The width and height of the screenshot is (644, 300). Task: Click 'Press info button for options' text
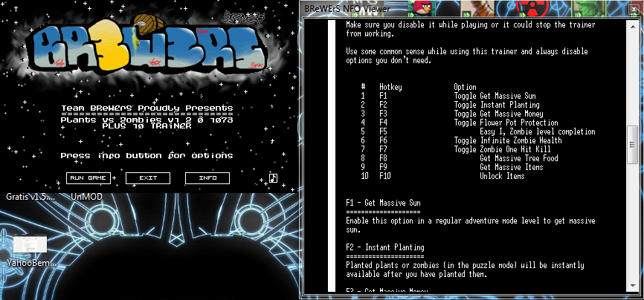click(x=147, y=155)
